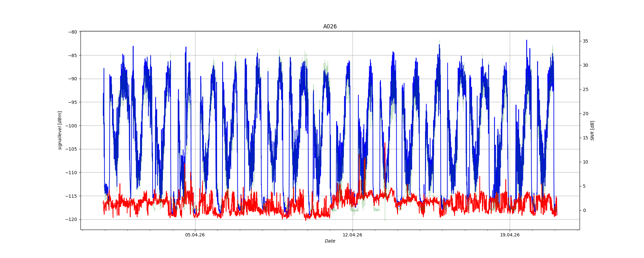The width and height of the screenshot is (644, 258).
Task: Select the 30 SNR tick label
Action: tap(585, 65)
